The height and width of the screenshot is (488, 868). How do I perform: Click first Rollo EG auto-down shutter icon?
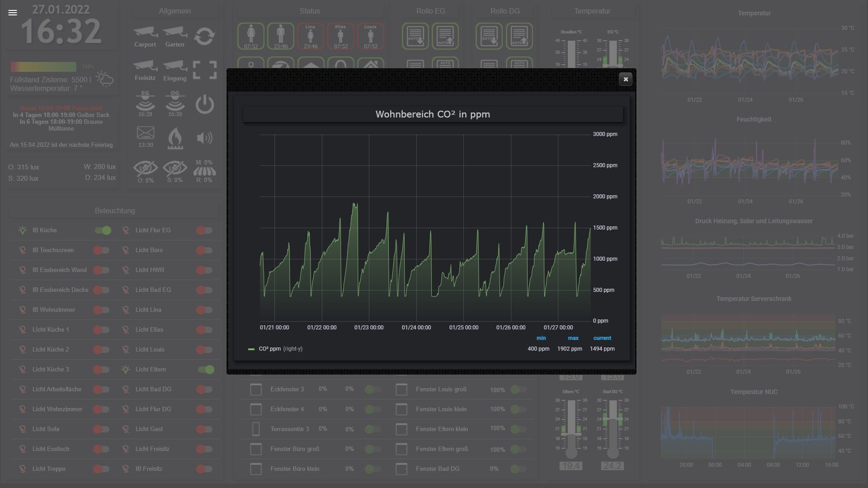point(415,36)
